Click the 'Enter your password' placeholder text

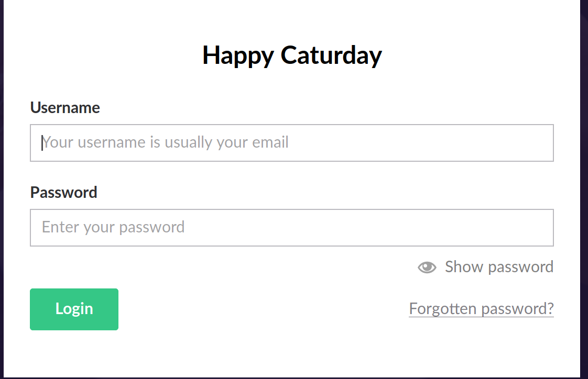coord(113,227)
